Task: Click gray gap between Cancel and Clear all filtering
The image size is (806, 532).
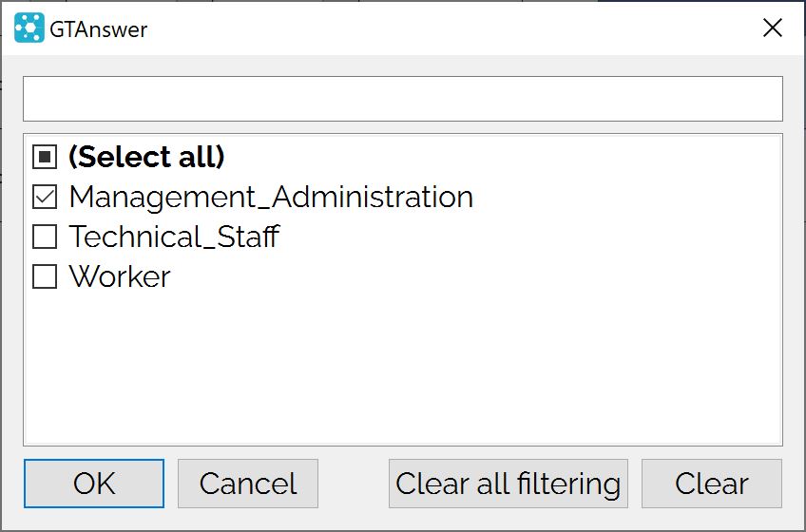Action: click(x=354, y=484)
